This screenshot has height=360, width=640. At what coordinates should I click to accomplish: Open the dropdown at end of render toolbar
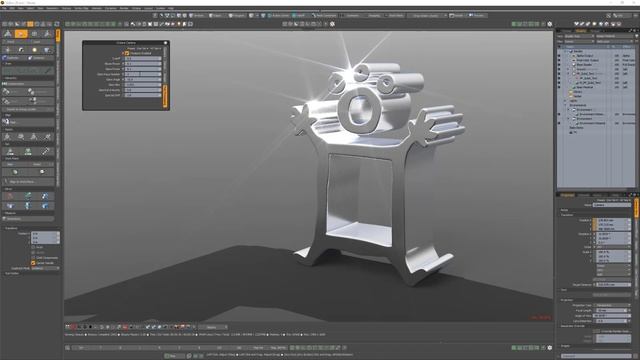click(x=213, y=327)
